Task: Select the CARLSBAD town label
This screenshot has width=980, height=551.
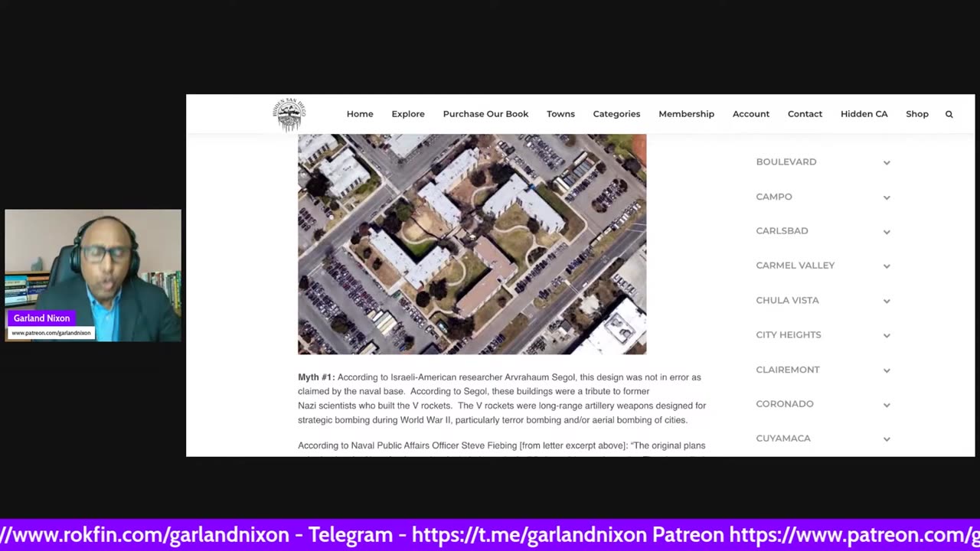Action: 782,231
